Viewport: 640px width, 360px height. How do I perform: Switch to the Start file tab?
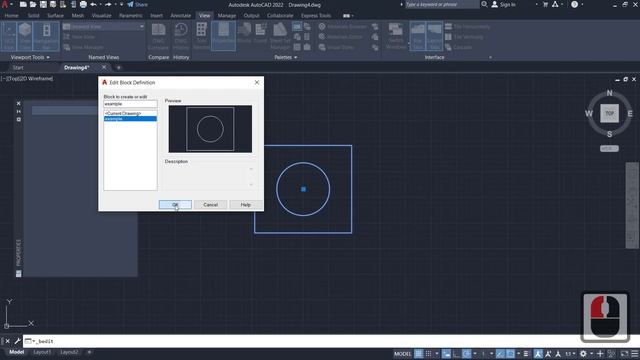pos(18,68)
